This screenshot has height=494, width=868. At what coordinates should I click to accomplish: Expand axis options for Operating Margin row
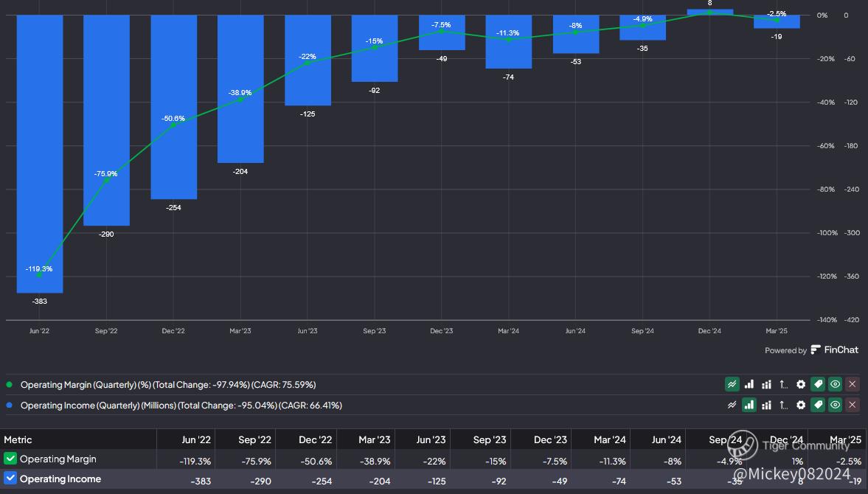click(x=783, y=384)
